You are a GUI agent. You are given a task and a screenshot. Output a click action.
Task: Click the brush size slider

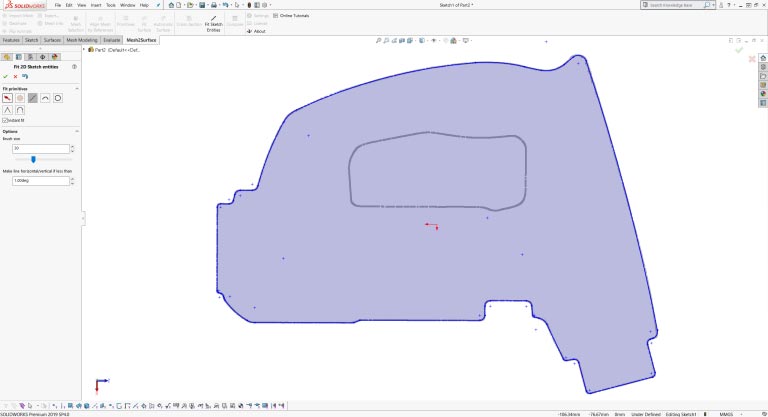click(x=33, y=159)
